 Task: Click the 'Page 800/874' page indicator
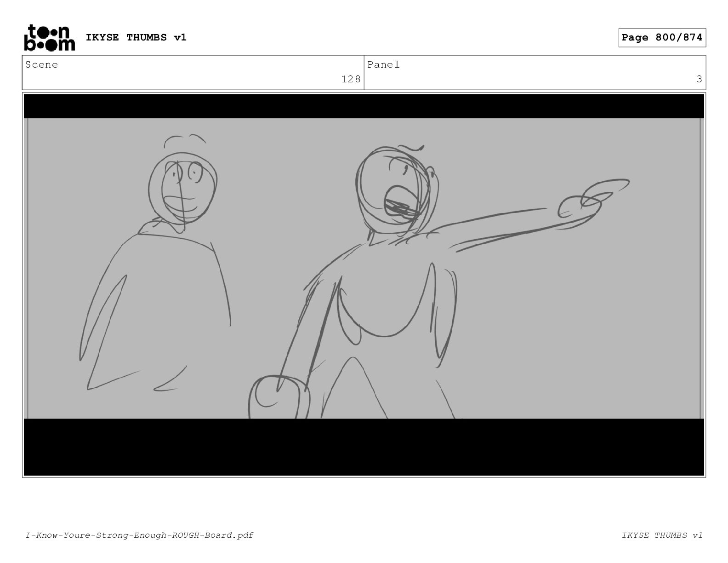point(662,38)
